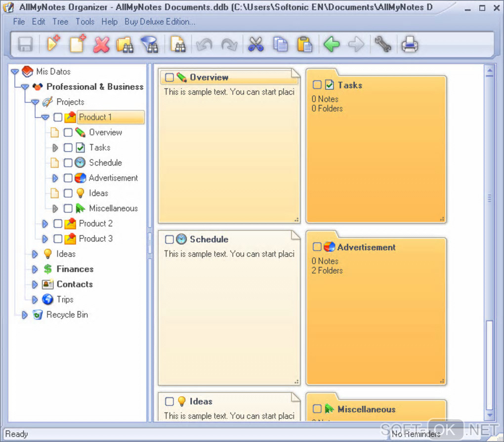Screen dimensions: 504x442
Task: Open the Schedule note card title
Action: click(209, 239)
